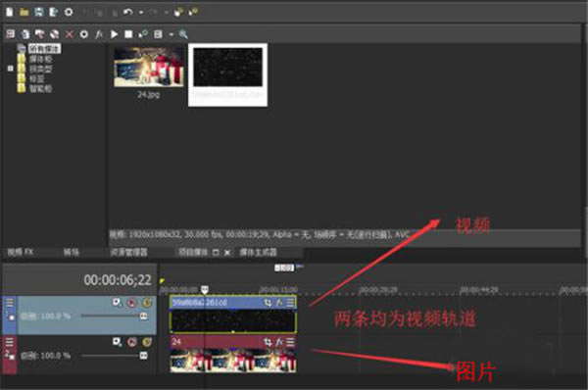Click Extract Audio from CD icon
The image size is (588, 390).
pyautogui.click(x=40, y=34)
